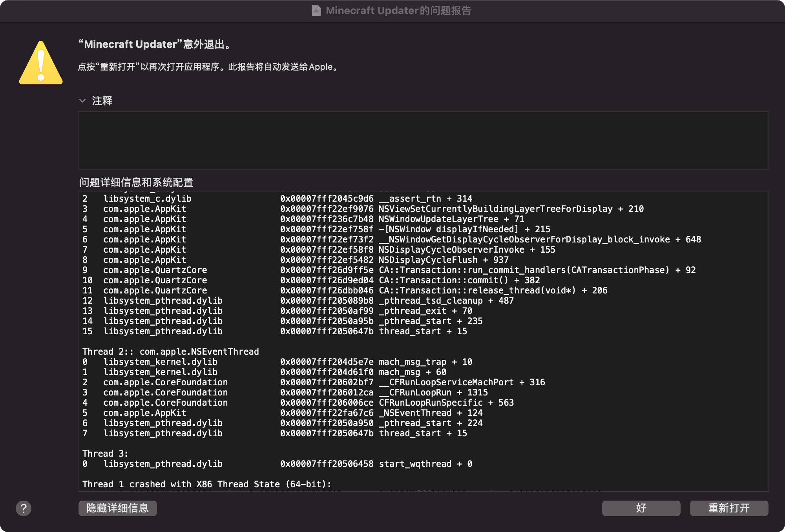Click the mach_msg_trap + 10 entry
Screen dimensions: 785x532
425,362
